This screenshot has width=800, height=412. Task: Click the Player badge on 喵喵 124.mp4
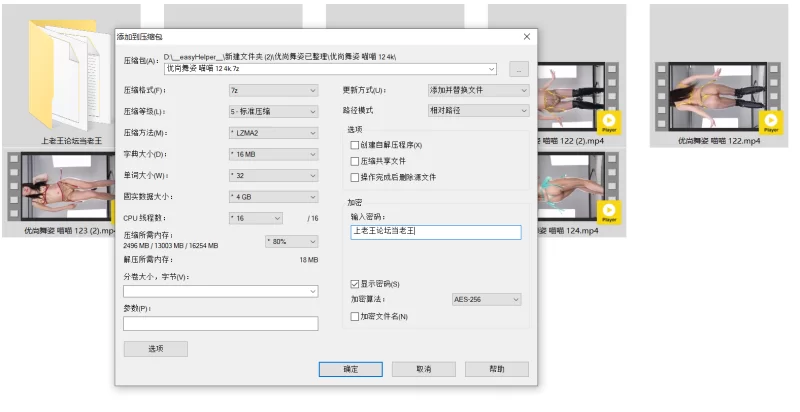tap(609, 212)
